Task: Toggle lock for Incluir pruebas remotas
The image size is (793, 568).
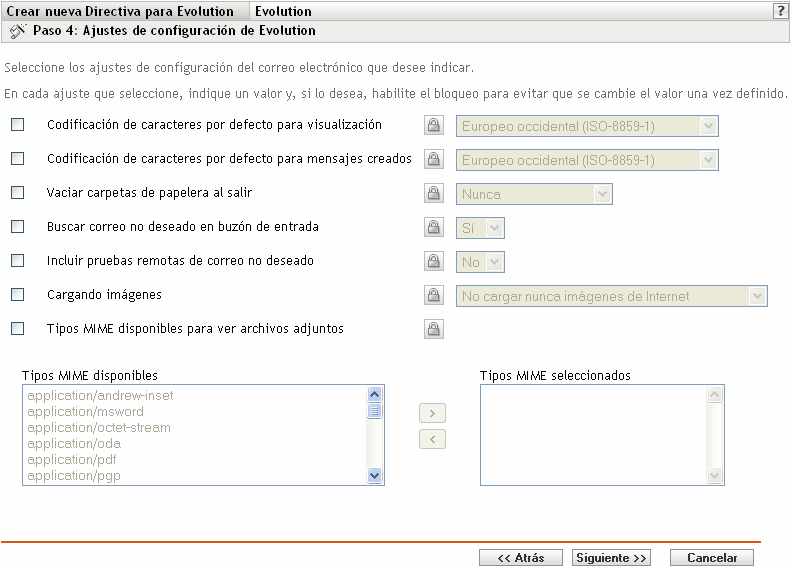Action: click(433, 260)
